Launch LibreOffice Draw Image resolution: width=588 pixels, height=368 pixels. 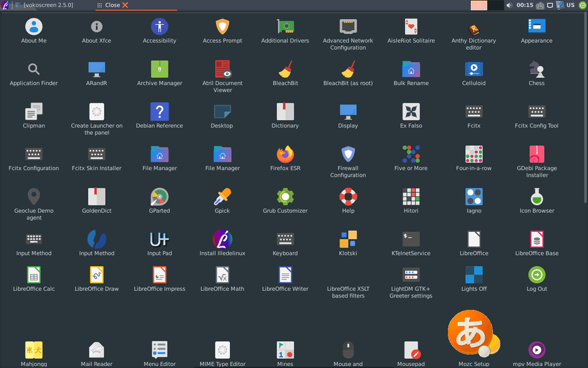point(97,278)
